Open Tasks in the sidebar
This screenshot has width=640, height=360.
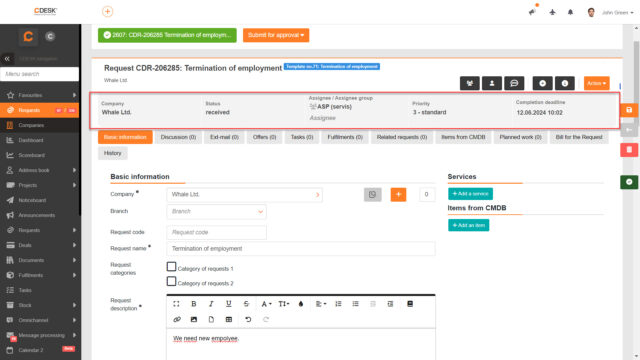click(x=40, y=290)
